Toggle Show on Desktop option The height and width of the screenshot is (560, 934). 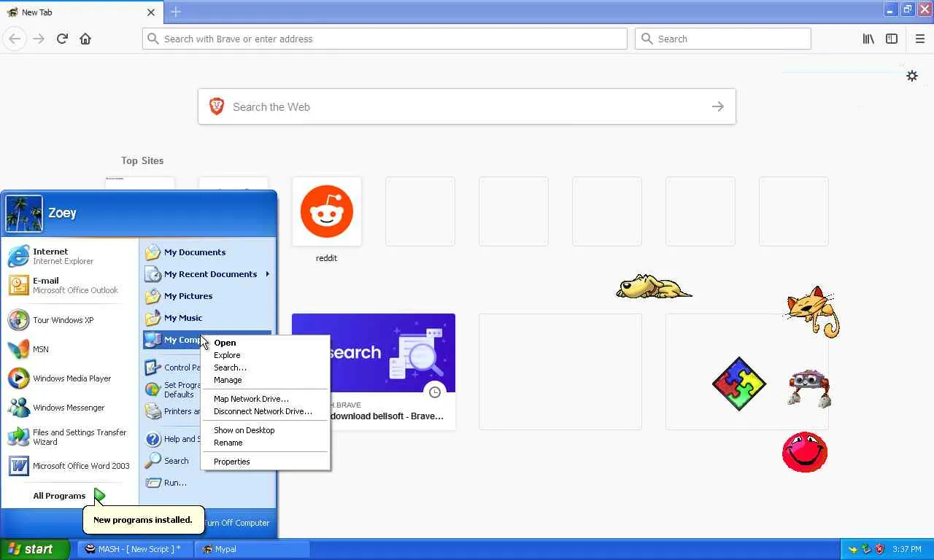(266, 430)
